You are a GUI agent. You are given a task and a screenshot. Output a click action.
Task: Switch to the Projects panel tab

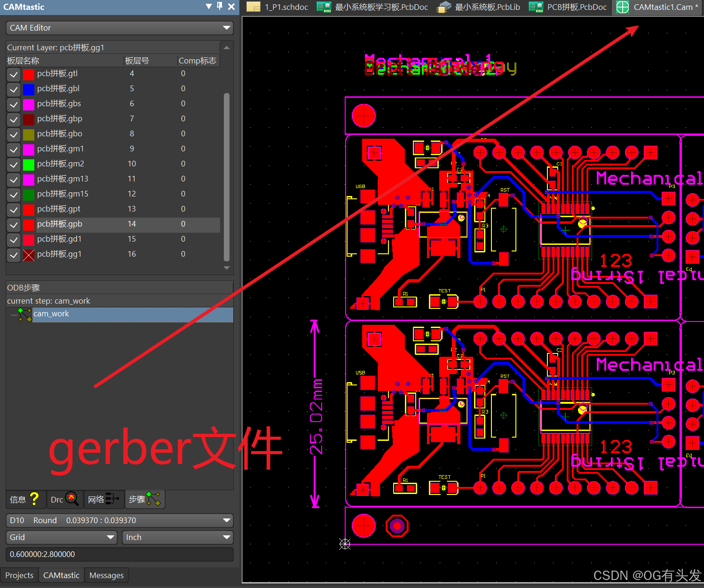[19, 575]
